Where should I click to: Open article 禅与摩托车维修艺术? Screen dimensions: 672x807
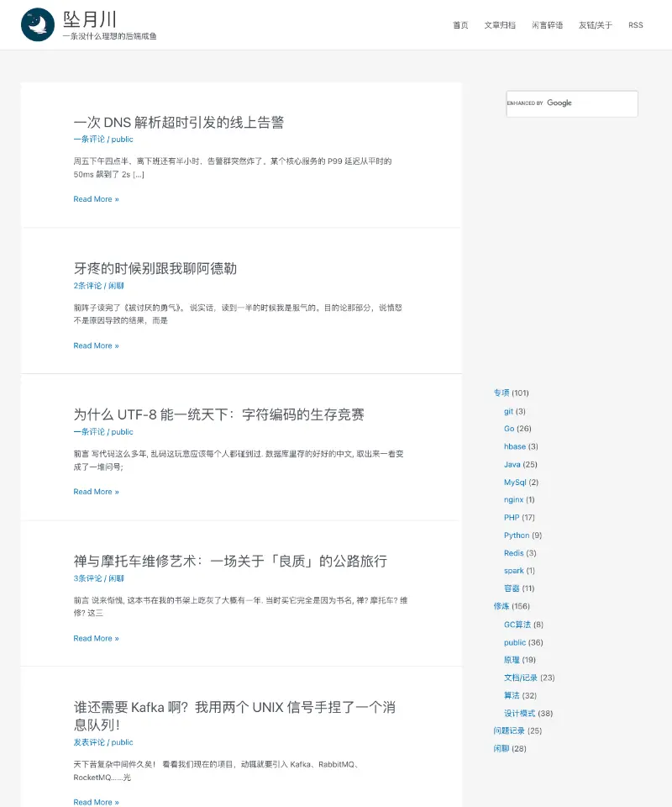(x=230, y=561)
